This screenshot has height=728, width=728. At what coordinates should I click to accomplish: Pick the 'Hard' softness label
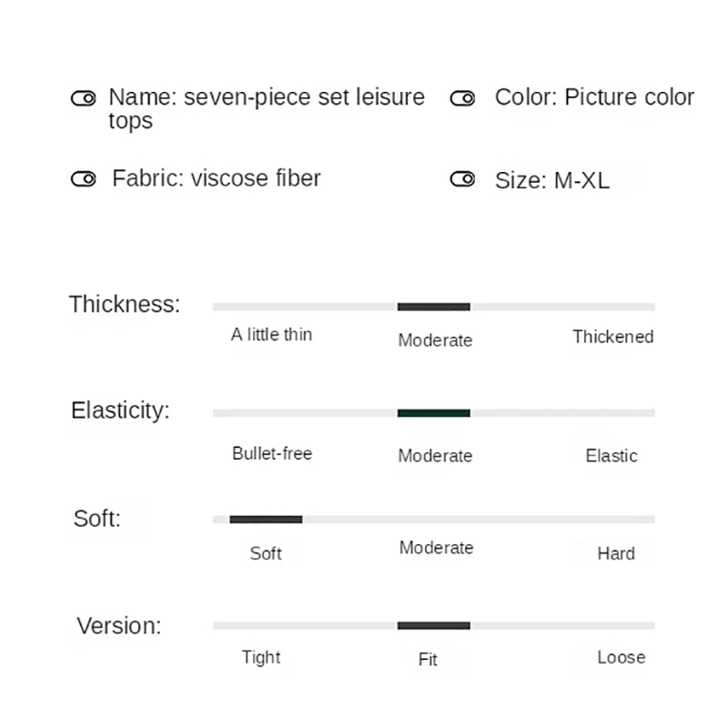(616, 553)
